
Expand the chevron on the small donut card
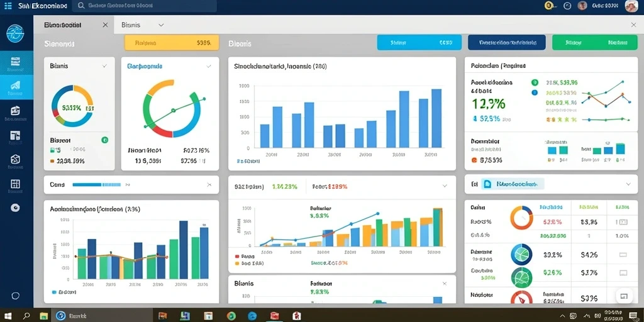tap(104, 65)
